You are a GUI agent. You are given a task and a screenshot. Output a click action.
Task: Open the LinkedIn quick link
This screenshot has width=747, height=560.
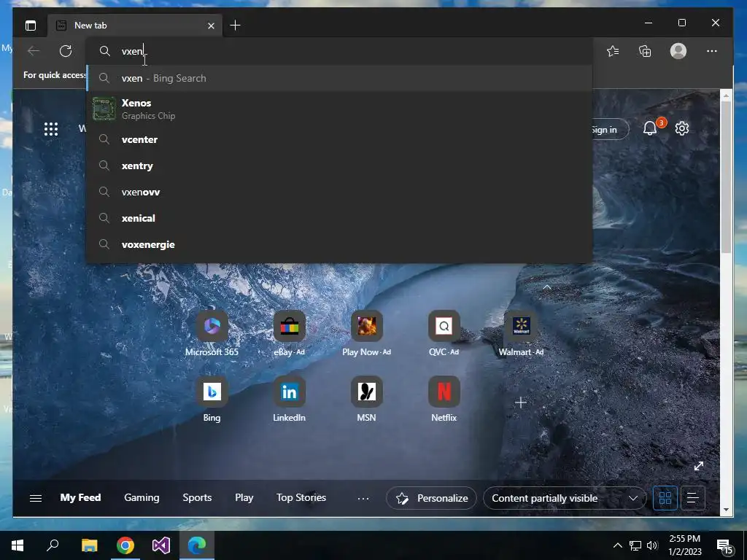(289, 399)
